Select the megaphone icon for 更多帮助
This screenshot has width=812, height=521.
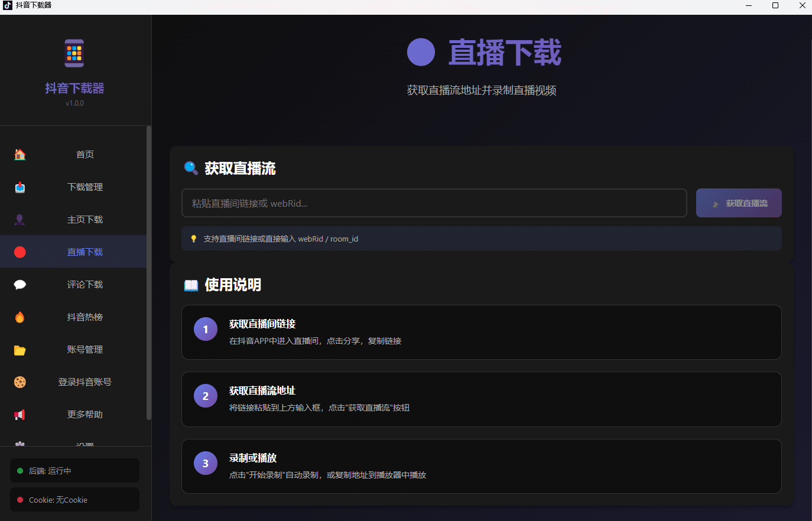(x=20, y=414)
